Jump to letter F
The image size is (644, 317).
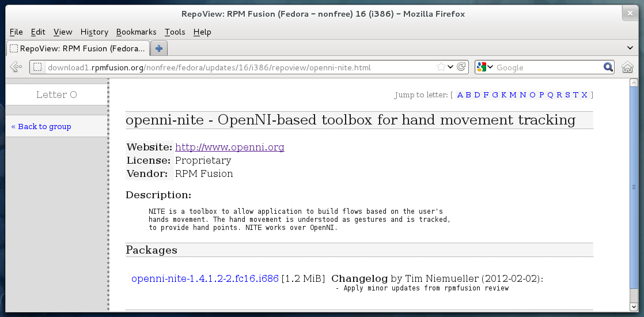pos(486,95)
